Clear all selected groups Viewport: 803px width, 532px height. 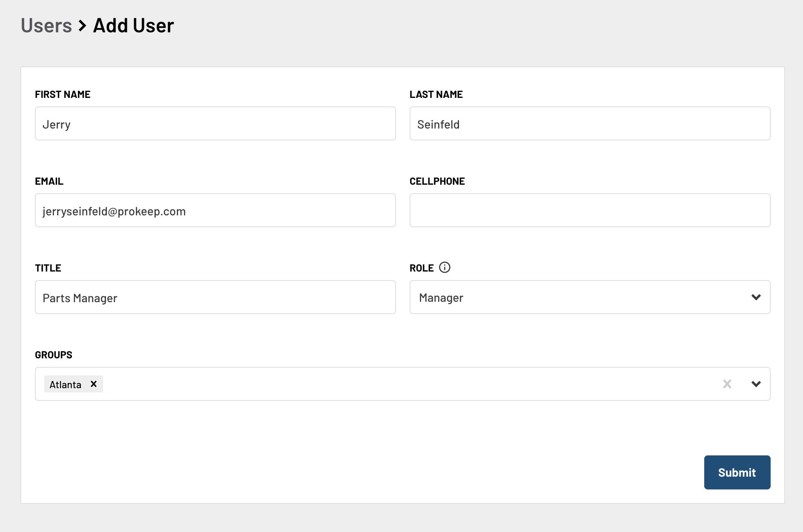(727, 384)
